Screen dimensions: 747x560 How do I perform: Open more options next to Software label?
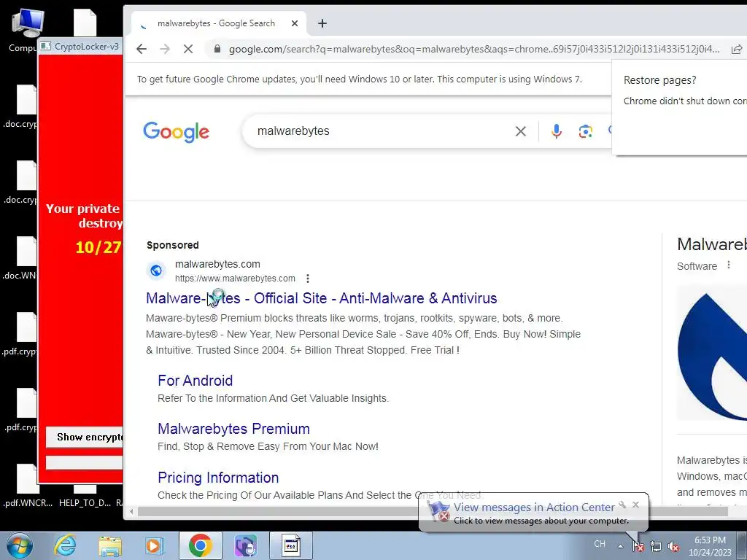tap(729, 265)
